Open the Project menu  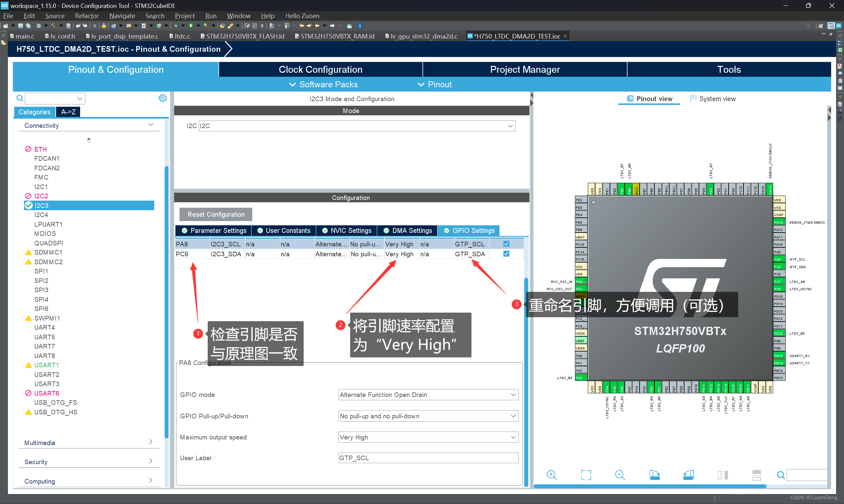pos(185,15)
